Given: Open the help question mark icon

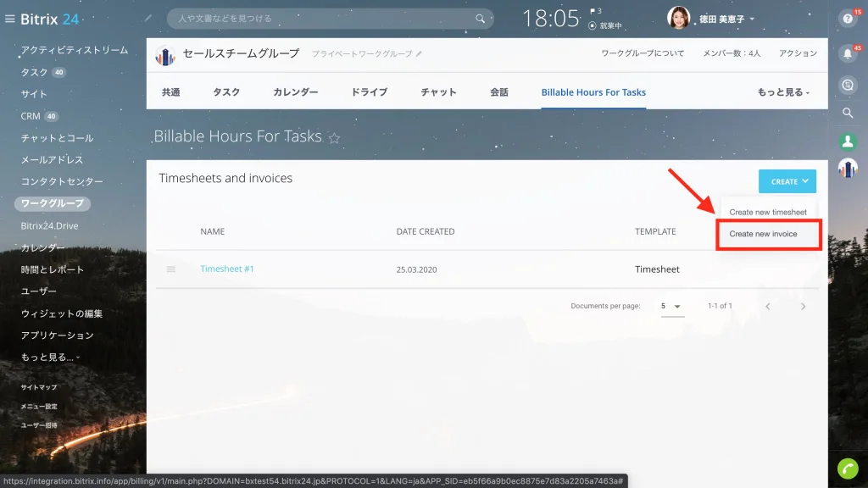Looking at the screenshot, I should (848, 19).
